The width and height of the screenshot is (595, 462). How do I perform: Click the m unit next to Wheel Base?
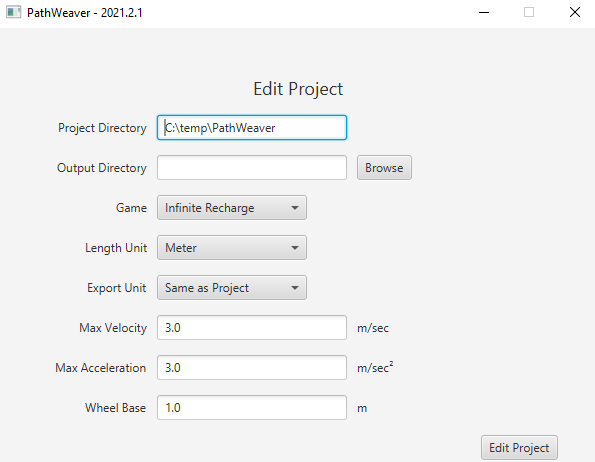click(x=362, y=409)
